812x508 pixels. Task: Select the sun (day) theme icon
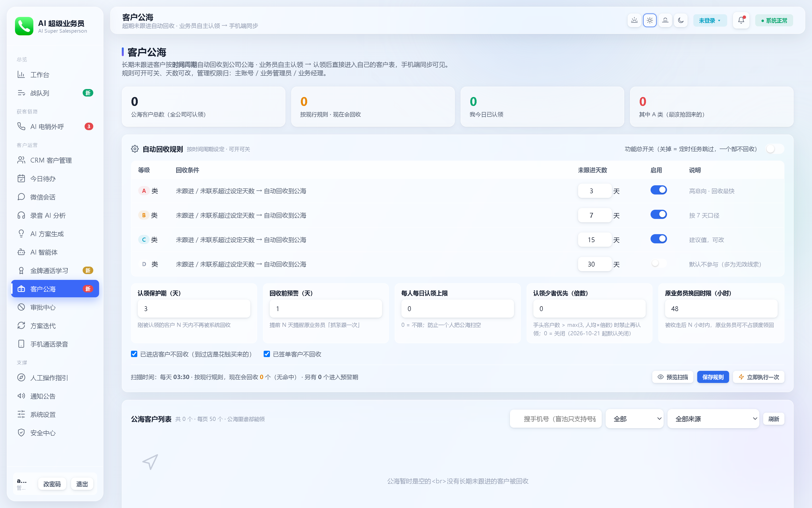(650, 21)
